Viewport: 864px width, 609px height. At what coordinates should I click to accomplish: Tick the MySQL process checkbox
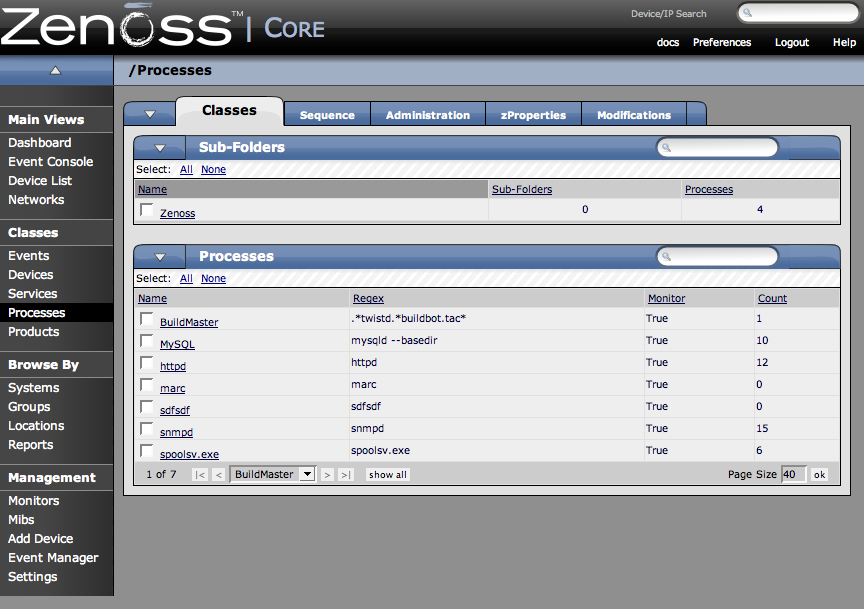[147, 341]
